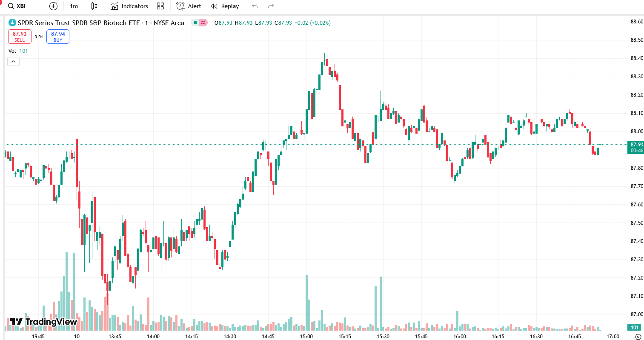Image resolution: width=644 pixels, height=340 pixels.
Task: Start bar Replay mode
Action: click(225, 6)
